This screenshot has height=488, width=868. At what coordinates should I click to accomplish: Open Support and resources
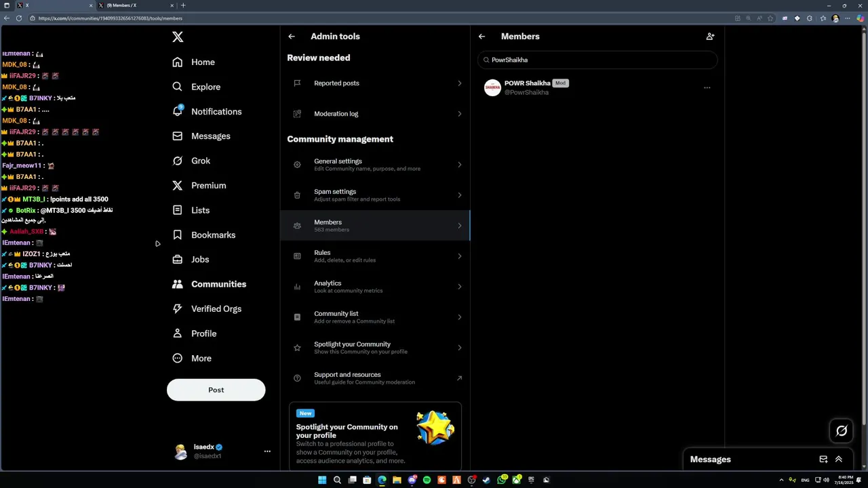pyautogui.click(x=375, y=378)
